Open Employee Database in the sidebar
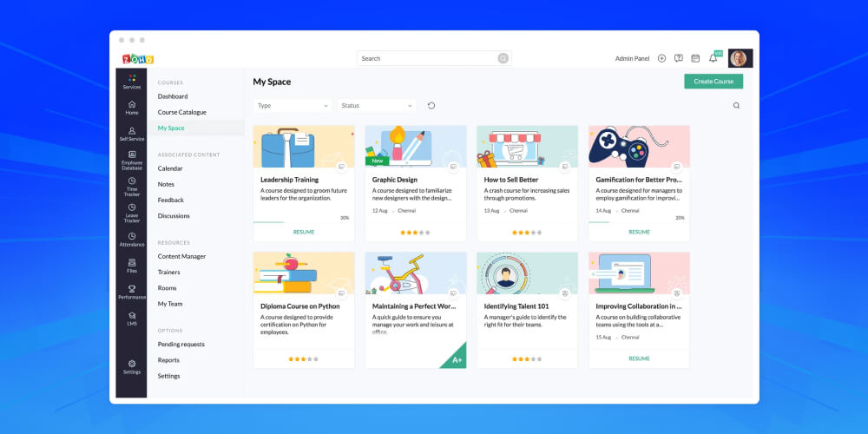 [132, 161]
